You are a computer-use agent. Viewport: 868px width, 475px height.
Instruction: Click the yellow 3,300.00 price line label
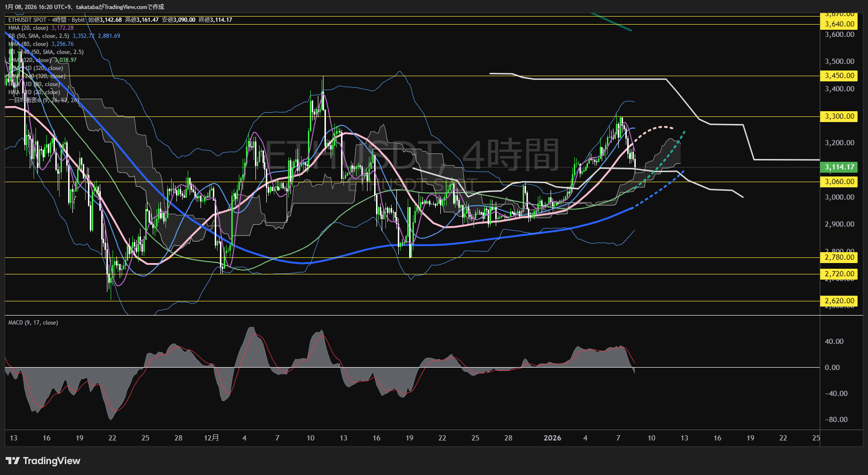(x=839, y=116)
